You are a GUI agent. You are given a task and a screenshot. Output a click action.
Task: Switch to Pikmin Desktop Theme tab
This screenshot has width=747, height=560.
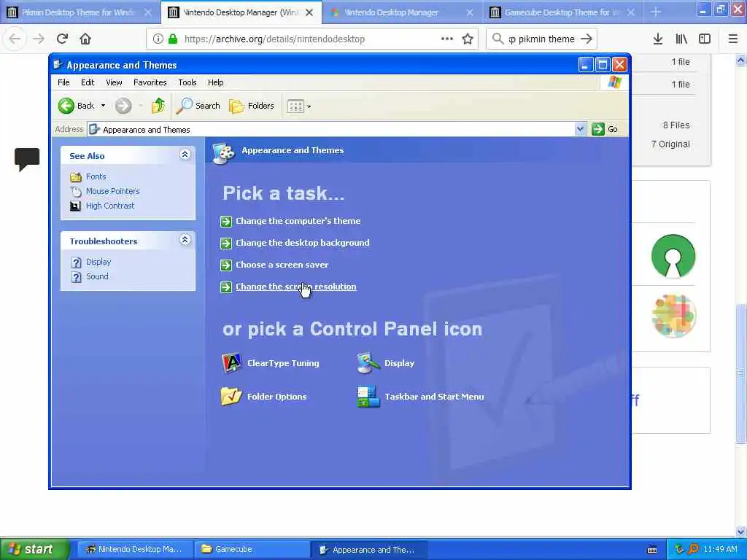point(80,12)
